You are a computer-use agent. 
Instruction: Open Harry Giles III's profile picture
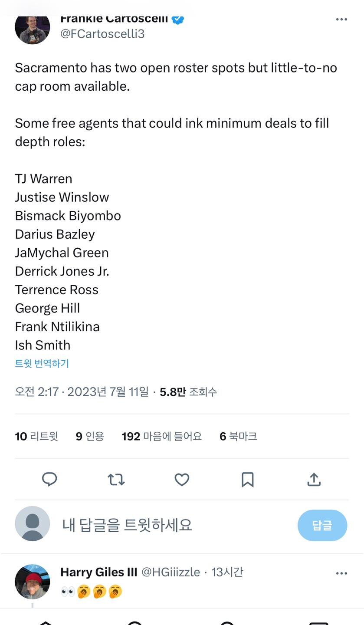pyautogui.click(x=33, y=582)
